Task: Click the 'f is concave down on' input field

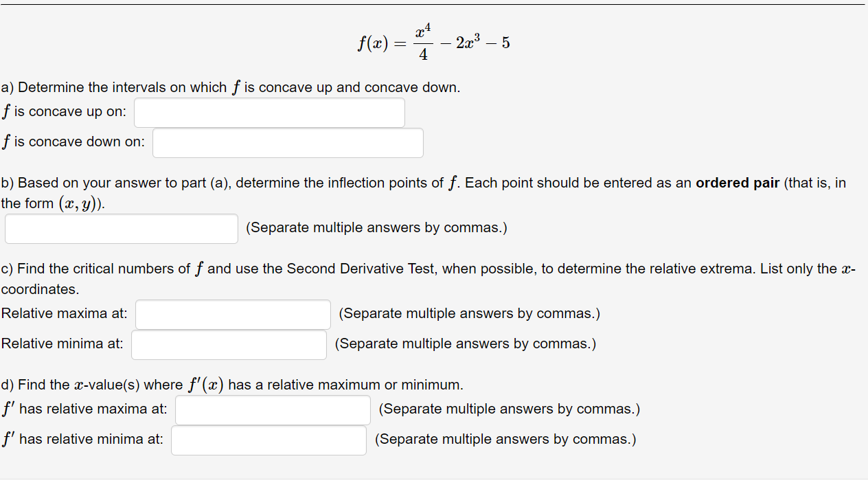Action: point(287,142)
